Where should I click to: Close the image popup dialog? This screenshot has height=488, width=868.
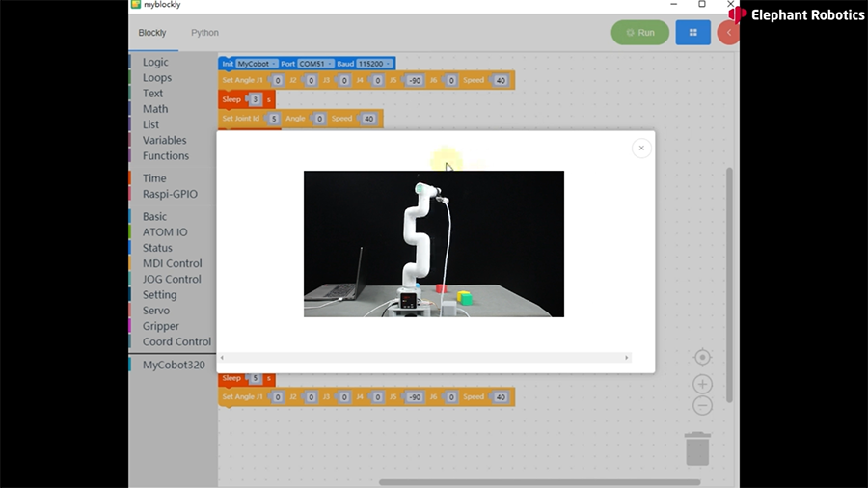641,148
